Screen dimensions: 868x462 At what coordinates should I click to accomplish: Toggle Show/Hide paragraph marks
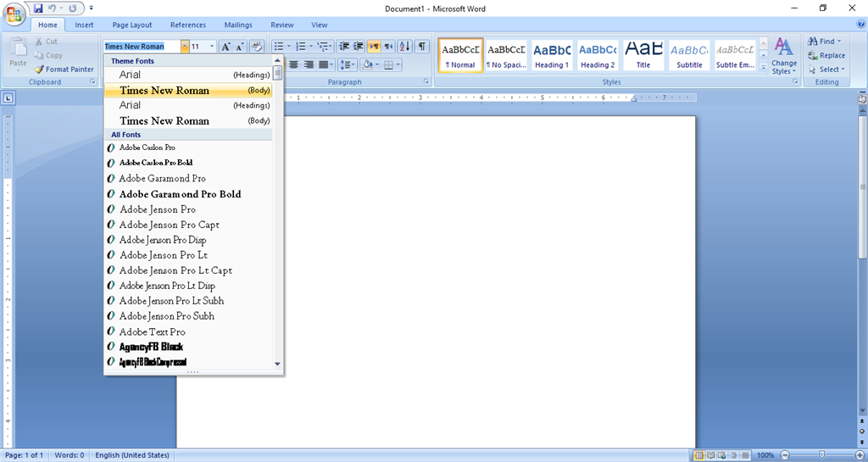pos(422,47)
